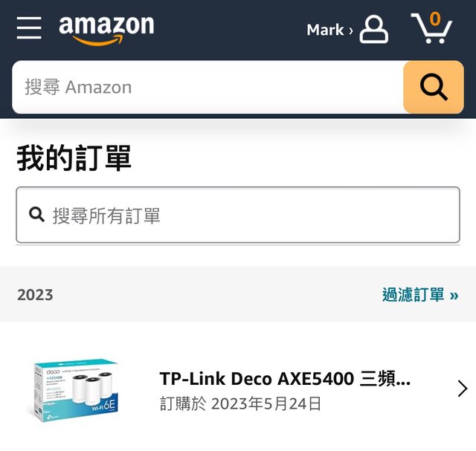Open the Mark account link

click(325, 30)
